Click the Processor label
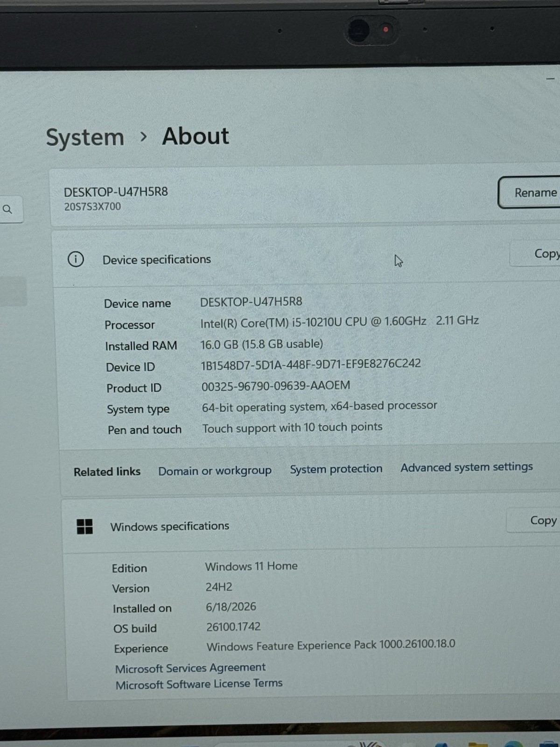The image size is (560, 747). 130,325
